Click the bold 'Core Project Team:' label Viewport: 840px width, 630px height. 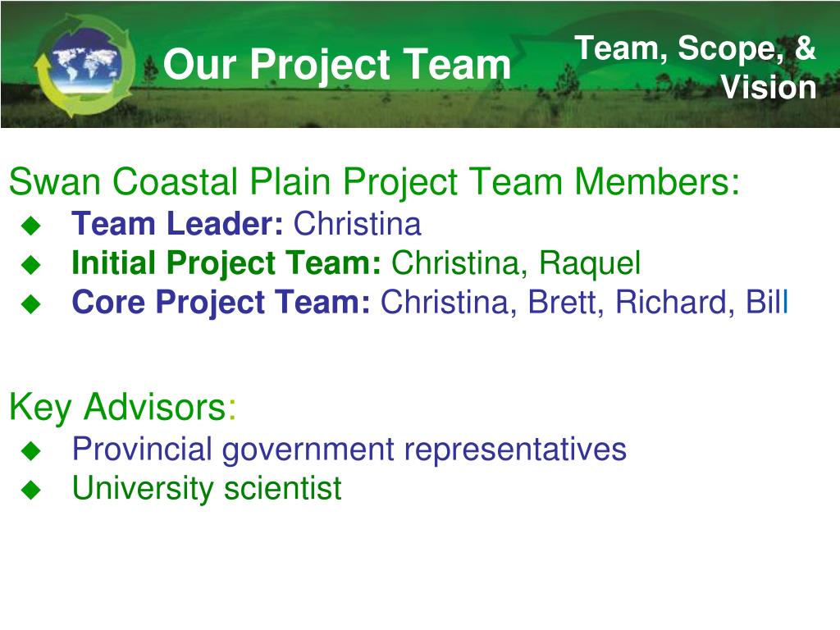(x=221, y=302)
